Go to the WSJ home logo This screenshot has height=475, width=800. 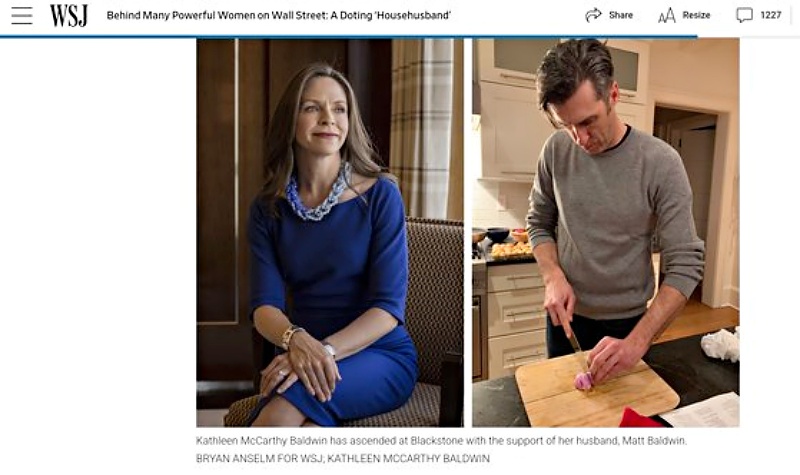69,15
